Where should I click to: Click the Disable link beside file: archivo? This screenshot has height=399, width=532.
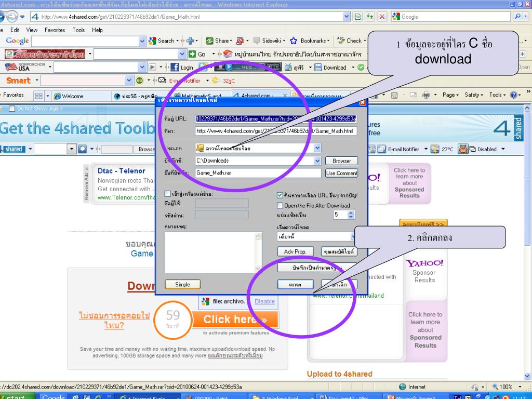pos(264,301)
